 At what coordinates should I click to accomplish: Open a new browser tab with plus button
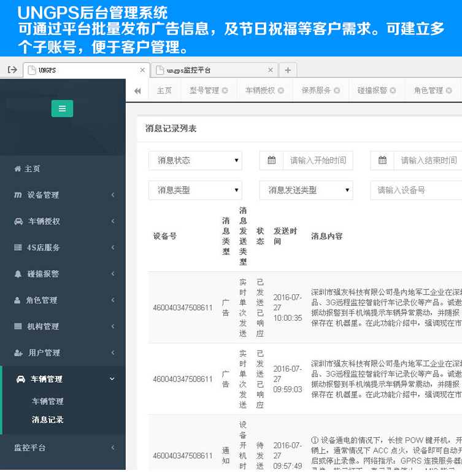pos(288,71)
